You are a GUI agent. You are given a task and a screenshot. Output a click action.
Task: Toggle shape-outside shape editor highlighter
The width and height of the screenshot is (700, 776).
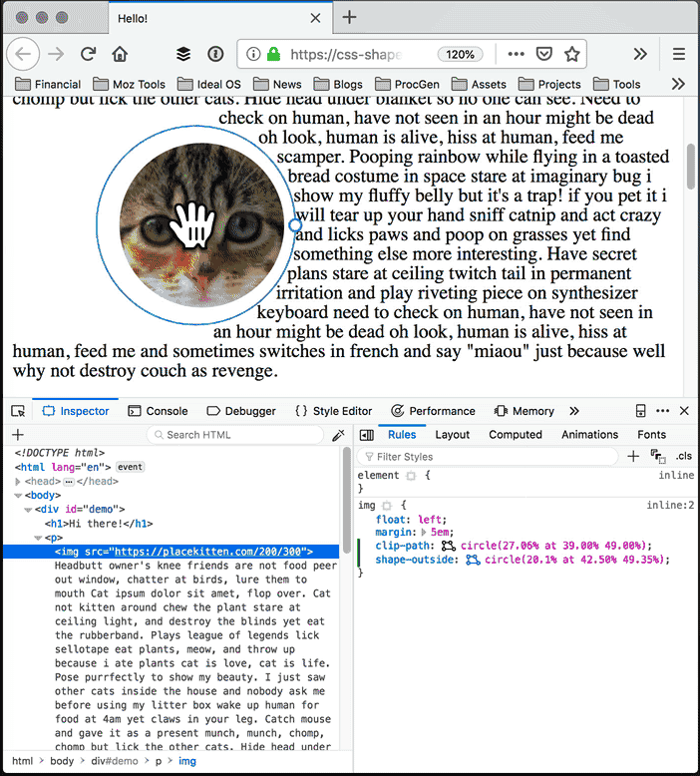(473, 560)
